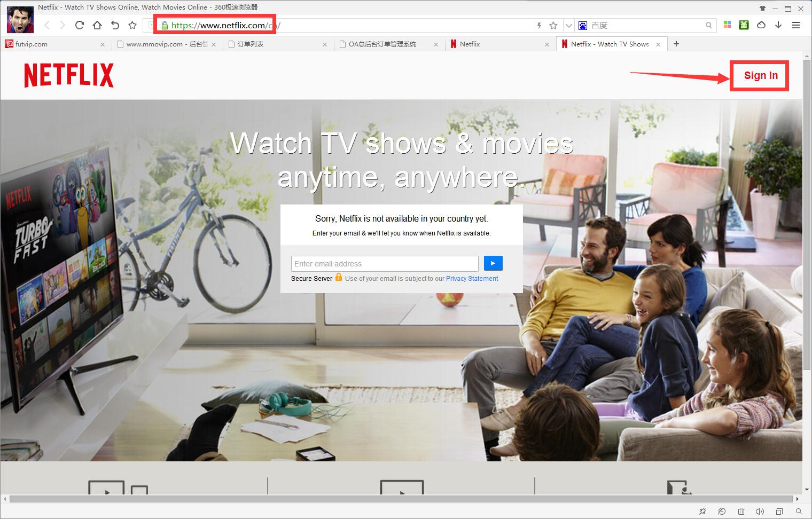Click the rocket accelerator icon in status bar
Screen dimensions: 812x519
pyautogui.click(x=703, y=512)
